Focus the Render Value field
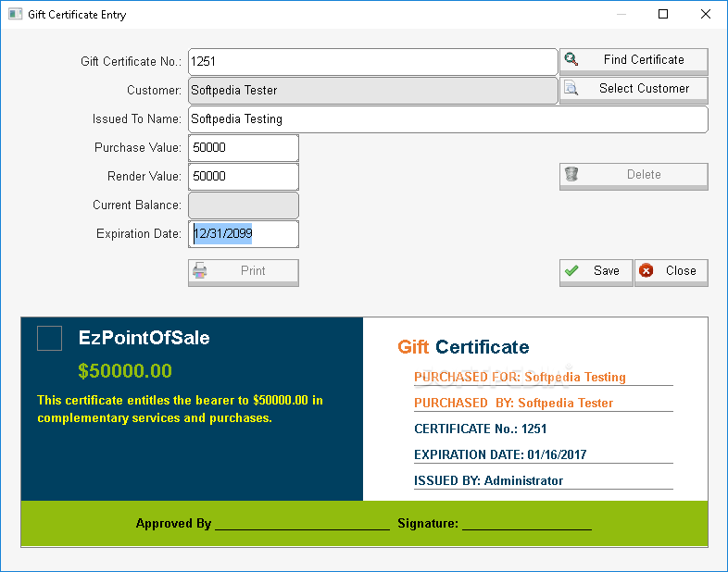The height and width of the screenshot is (572, 728). coord(244,177)
